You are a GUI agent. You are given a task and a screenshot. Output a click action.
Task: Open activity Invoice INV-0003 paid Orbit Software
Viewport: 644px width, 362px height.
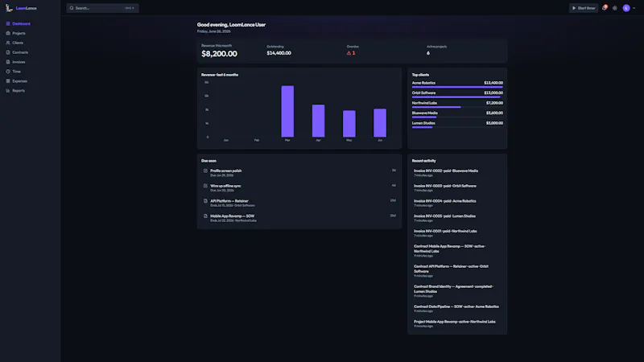[457, 188]
